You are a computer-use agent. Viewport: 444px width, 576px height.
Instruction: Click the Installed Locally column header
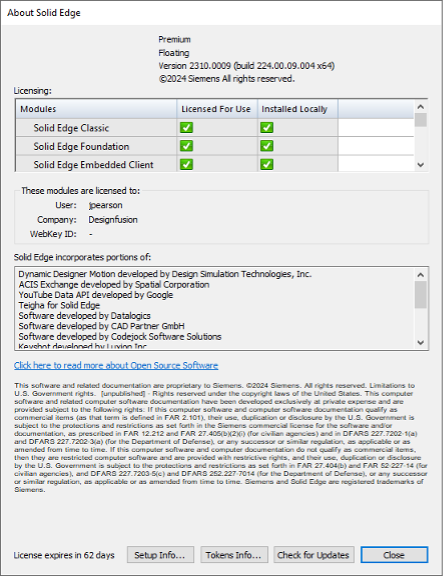298,109
